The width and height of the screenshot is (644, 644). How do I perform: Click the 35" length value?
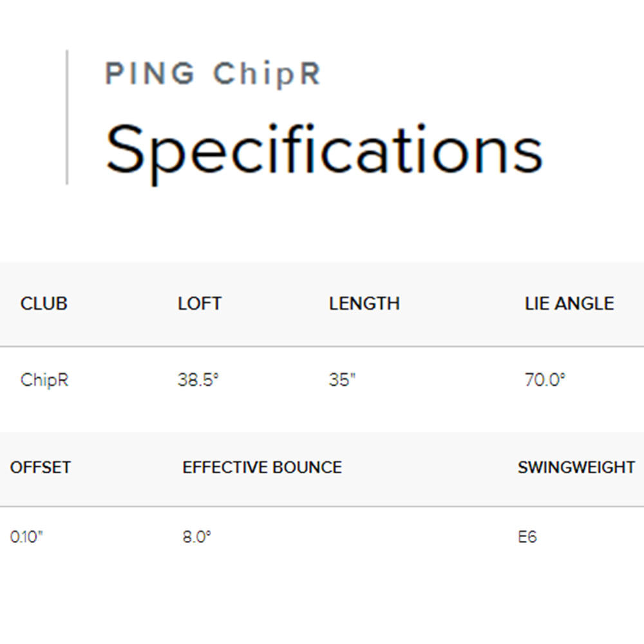point(342,380)
